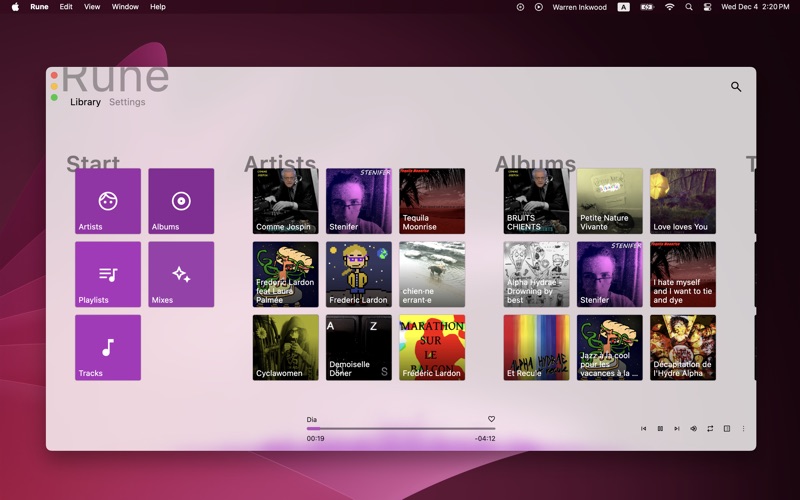This screenshot has height=500, width=800.
Task: Open the Albums tile in Start
Action: click(x=181, y=201)
